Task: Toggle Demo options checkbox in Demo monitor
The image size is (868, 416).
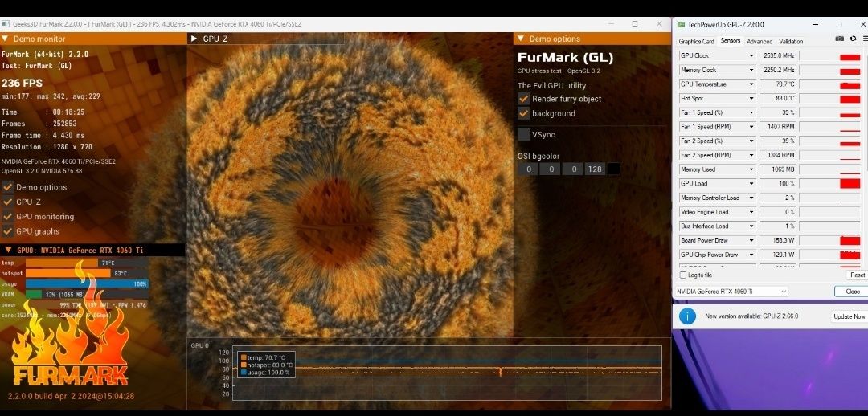Action: [x=8, y=187]
